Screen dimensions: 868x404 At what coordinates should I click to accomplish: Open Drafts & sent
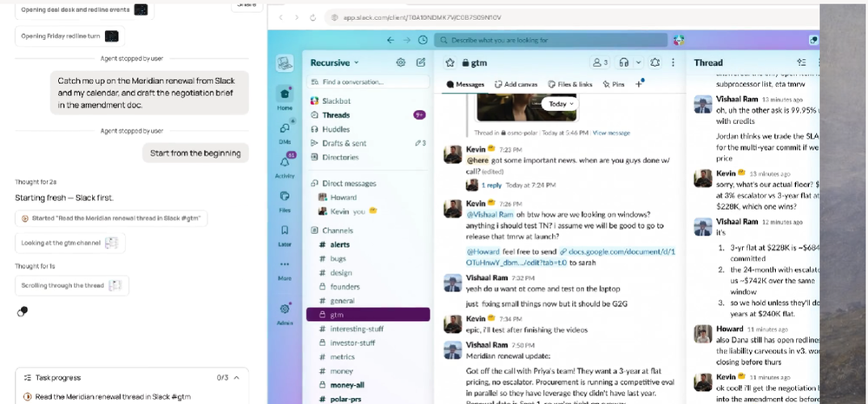coord(367,143)
